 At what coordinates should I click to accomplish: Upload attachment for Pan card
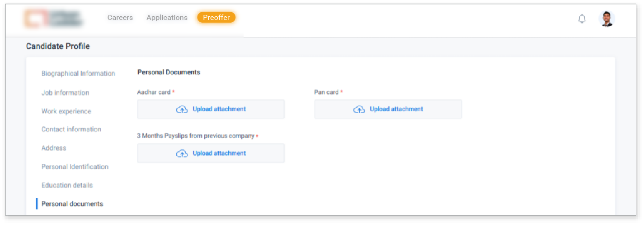point(388,109)
